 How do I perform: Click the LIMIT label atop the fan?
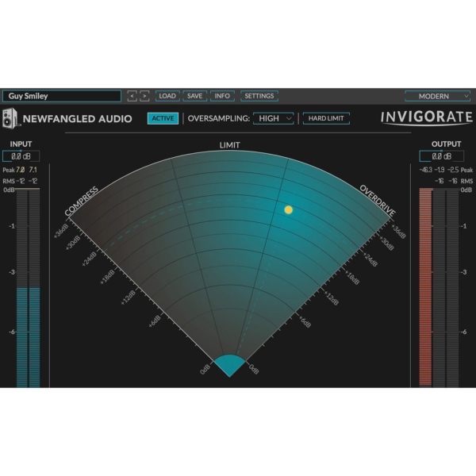pyautogui.click(x=230, y=145)
